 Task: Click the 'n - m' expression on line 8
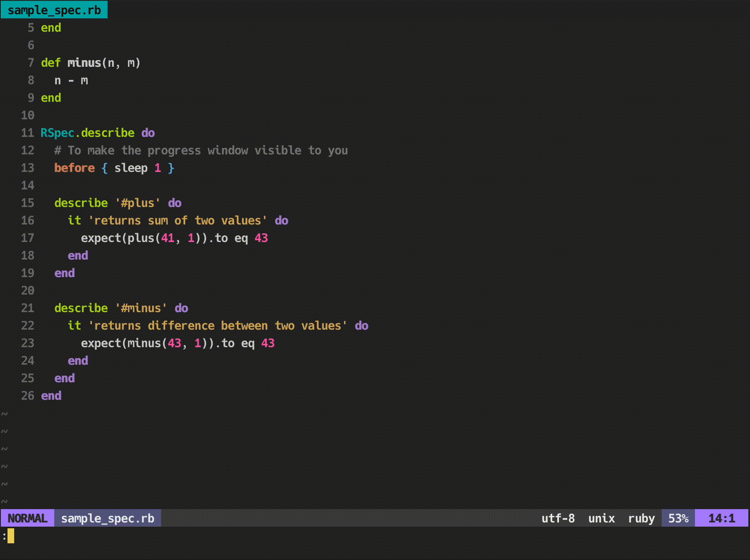tap(71, 80)
